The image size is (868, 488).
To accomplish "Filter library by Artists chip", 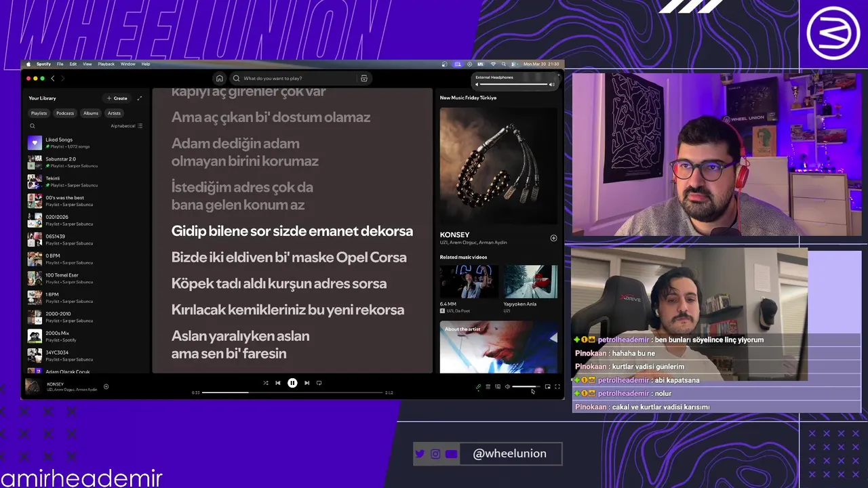I will 114,113.
